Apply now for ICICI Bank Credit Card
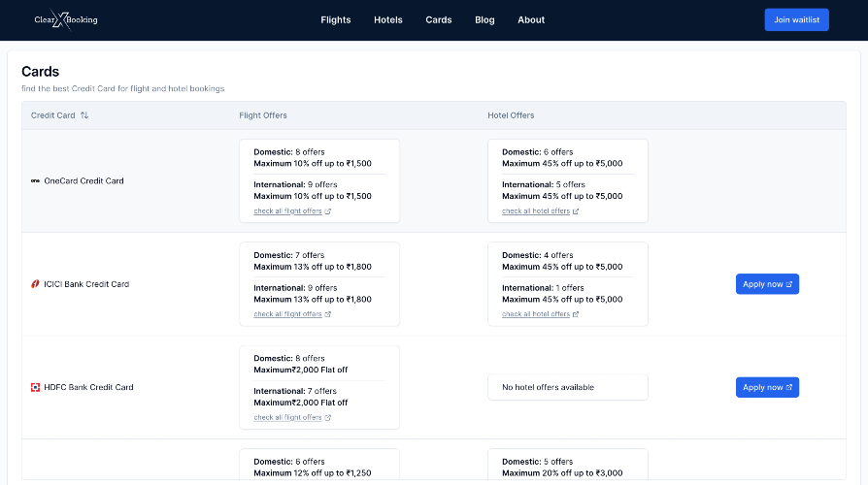868x485 pixels. [x=767, y=284]
